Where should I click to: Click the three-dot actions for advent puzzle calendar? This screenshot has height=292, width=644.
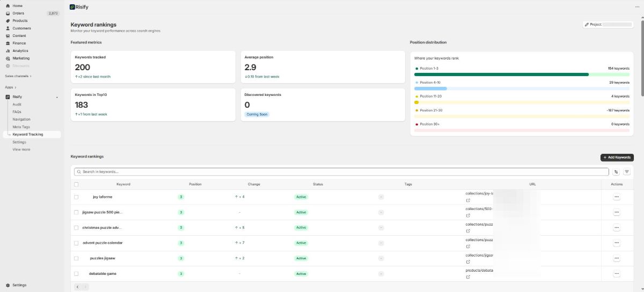pos(617,243)
